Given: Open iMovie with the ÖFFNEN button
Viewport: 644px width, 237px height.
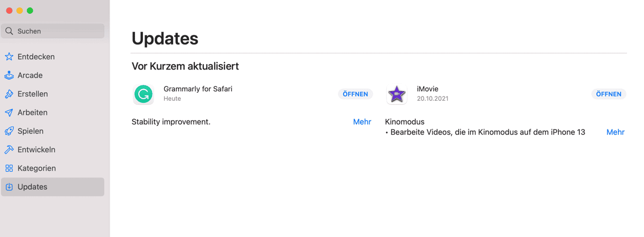Looking at the screenshot, I should click(609, 94).
